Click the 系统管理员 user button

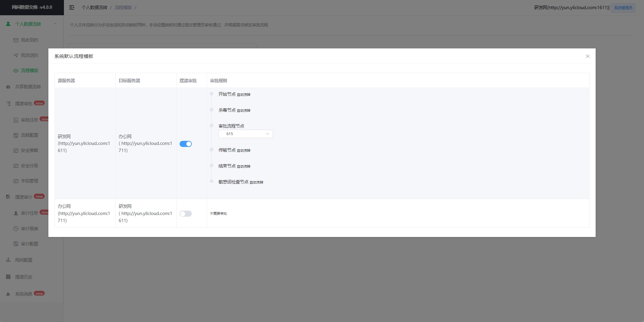pos(623,8)
